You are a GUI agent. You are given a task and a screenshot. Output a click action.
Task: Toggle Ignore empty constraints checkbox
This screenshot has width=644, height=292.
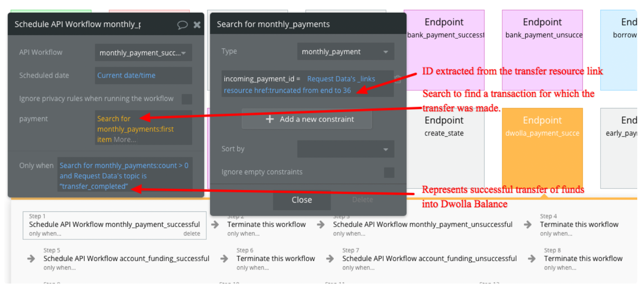(x=389, y=172)
